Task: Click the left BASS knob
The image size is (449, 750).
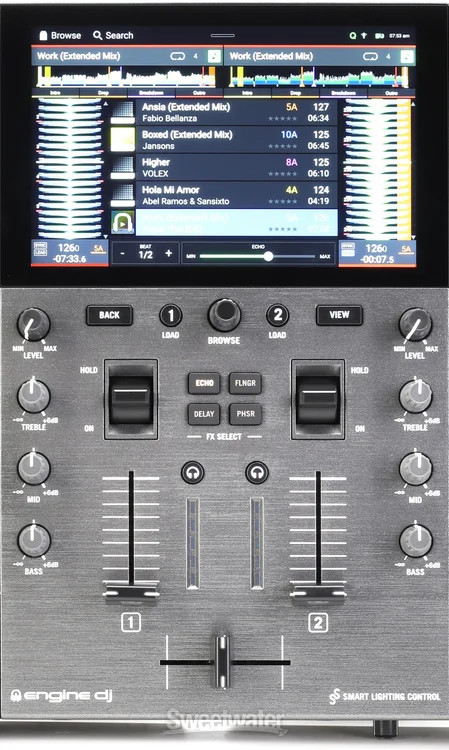Action: (33, 540)
